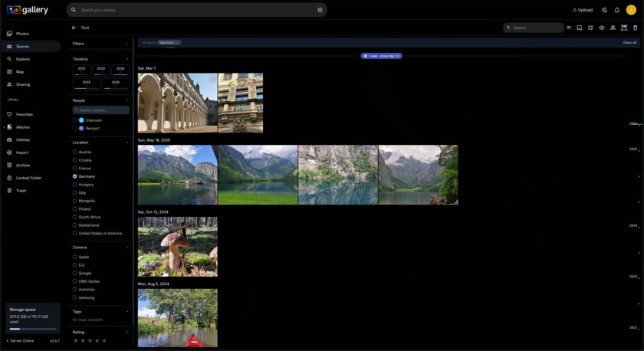Click the eye icon in space toolbar
Screen dimensions: 644x351
click(x=602, y=28)
